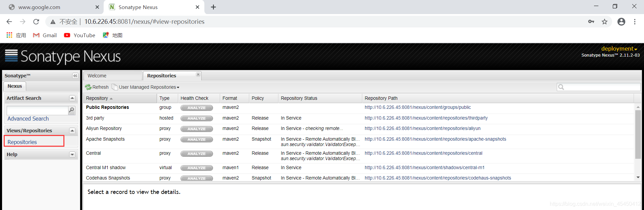Click the browser address bar URL
The width and height of the screenshot is (644, 210).
tap(144, 22)
